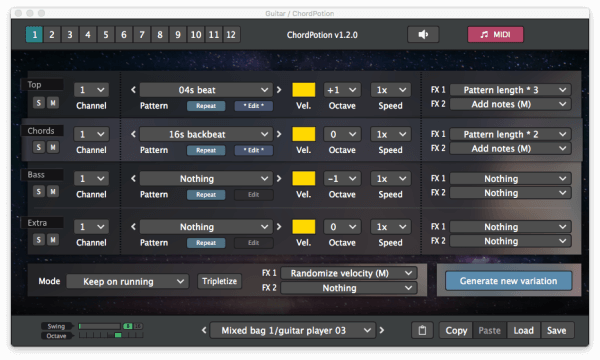Viewport: 600px width, 360px height.
Task: Go to next pattern for Chords row
Action: (279, 134)
